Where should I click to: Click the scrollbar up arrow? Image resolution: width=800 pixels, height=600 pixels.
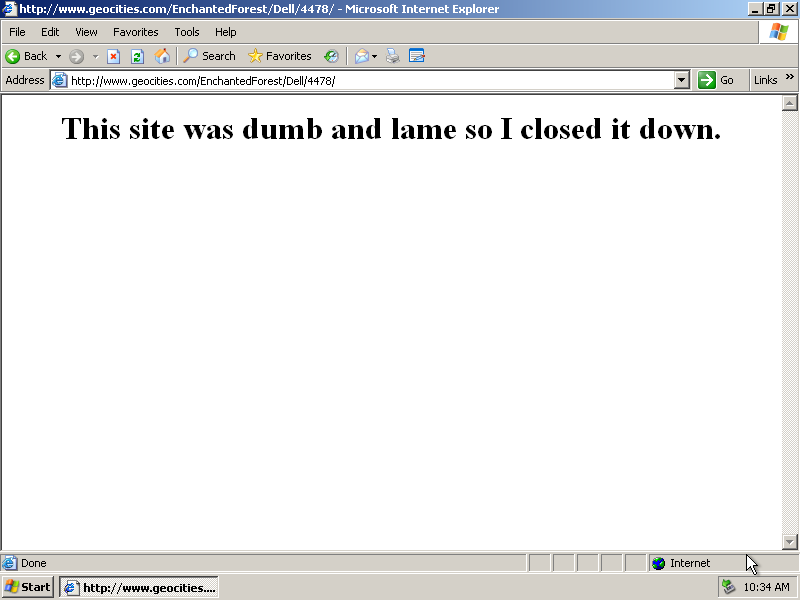pos(789,103)
